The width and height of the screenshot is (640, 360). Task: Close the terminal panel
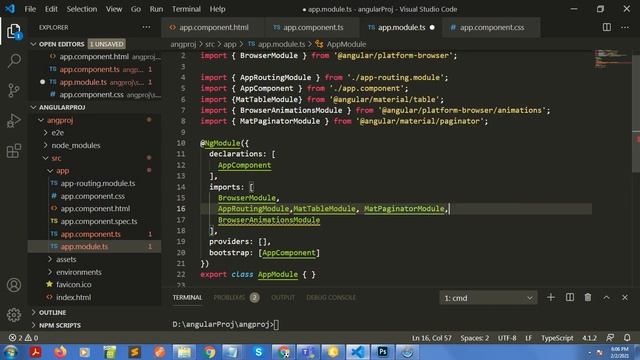point(625,298)
